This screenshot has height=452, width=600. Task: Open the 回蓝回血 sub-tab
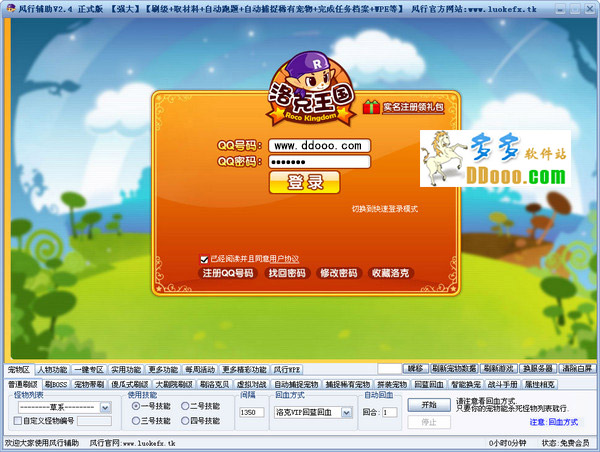point(429,384)
